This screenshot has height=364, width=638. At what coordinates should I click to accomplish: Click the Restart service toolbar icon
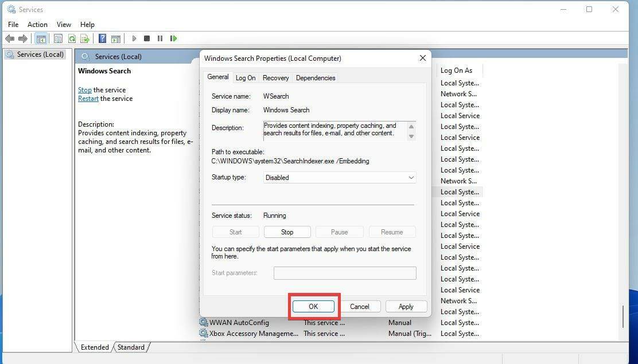pyautogui.click(x=174, y=38)
